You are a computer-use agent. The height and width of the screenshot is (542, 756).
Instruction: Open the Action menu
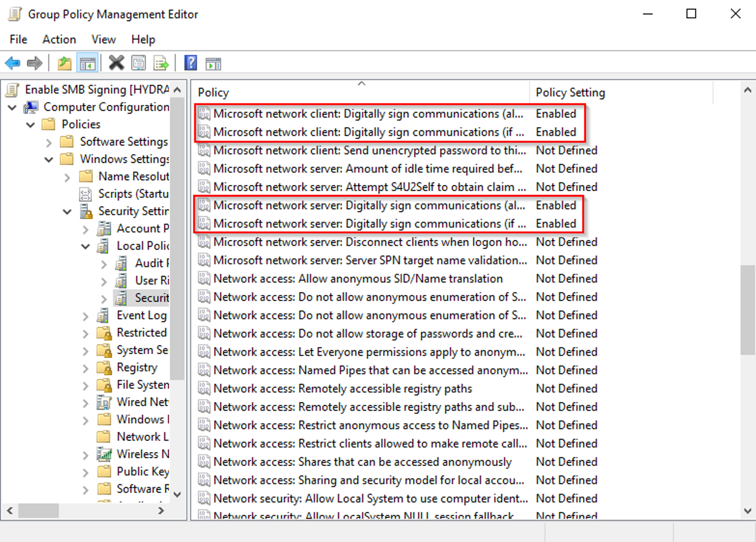(x=59, y=39)
